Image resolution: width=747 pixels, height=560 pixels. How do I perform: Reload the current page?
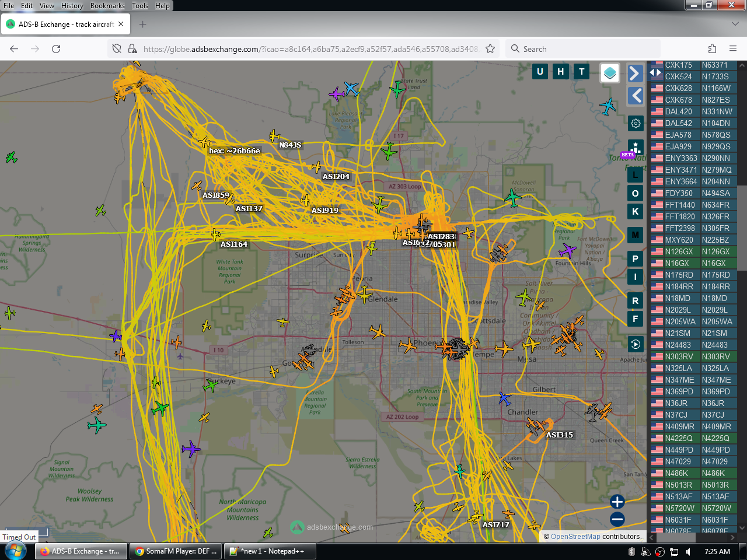point(56,49)
